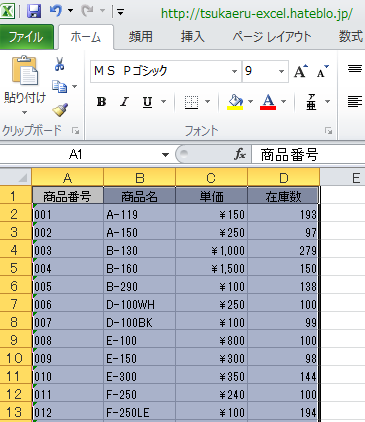
Task: Click the 在庫数 header cell
Action: [283, 196]
